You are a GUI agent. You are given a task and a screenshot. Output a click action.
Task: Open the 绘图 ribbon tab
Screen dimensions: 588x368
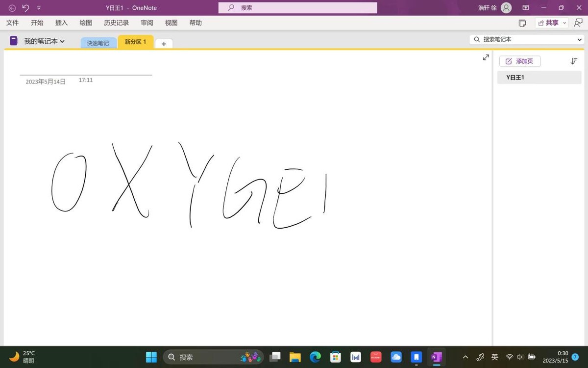(86, 23)
